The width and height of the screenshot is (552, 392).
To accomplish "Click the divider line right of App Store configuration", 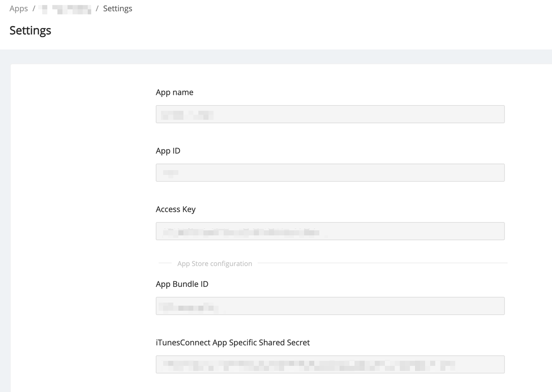I will click(382, 263).
